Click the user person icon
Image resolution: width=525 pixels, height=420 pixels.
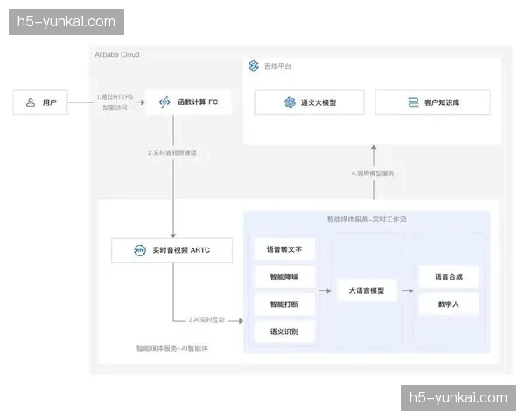(x=31, y=102)
